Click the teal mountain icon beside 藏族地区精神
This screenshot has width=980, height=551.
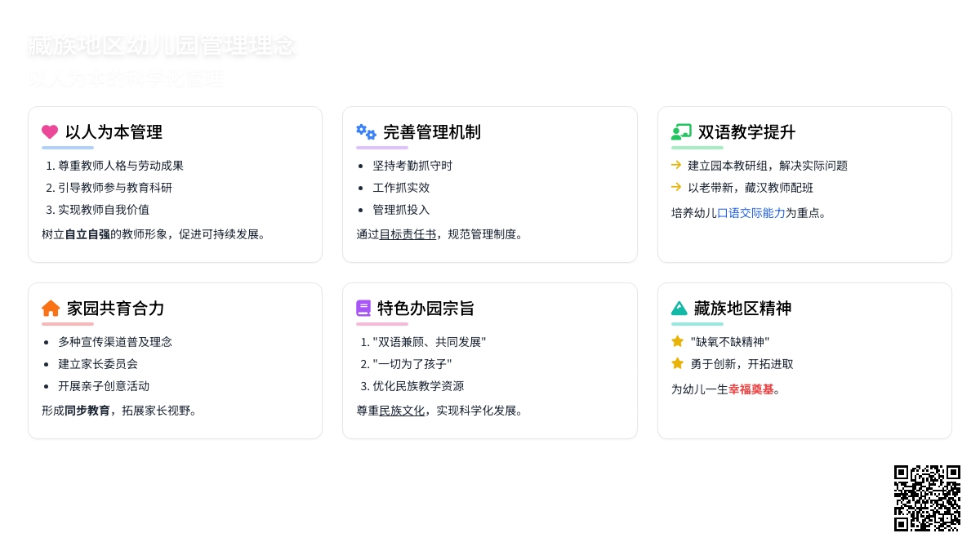(x=679, y=309)
